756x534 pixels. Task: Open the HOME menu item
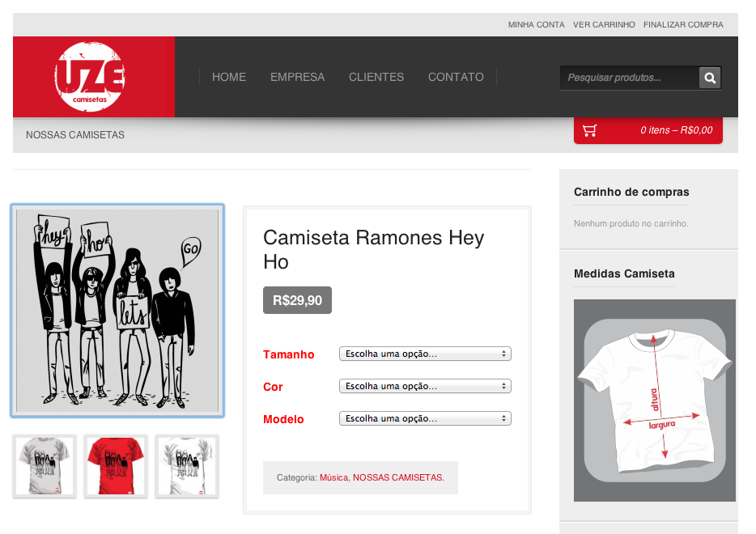pyautogui.click(x=229, y=77)
